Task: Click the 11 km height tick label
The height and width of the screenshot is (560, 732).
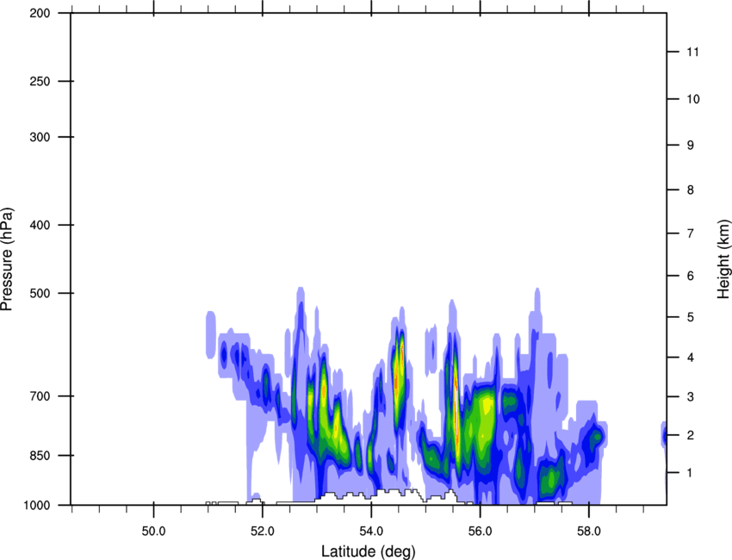Action: click(692, 53)
